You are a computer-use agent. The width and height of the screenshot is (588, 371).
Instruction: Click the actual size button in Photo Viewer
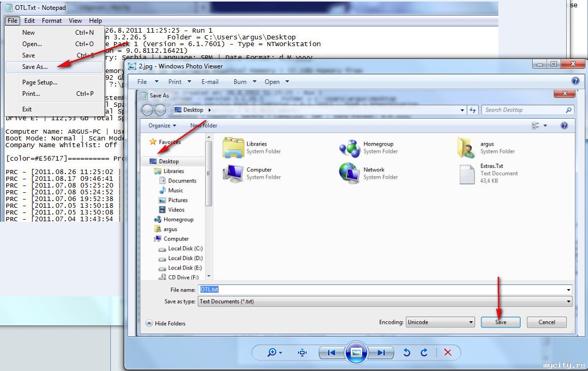coord(302,353)
